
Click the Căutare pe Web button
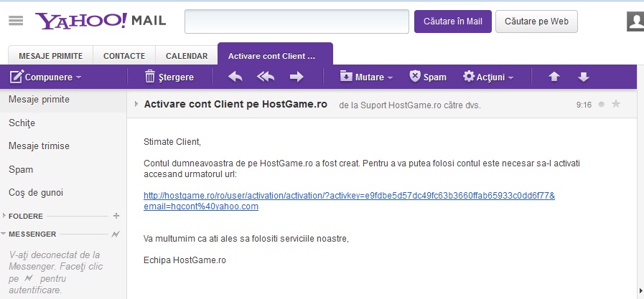(x=536, y=22)
